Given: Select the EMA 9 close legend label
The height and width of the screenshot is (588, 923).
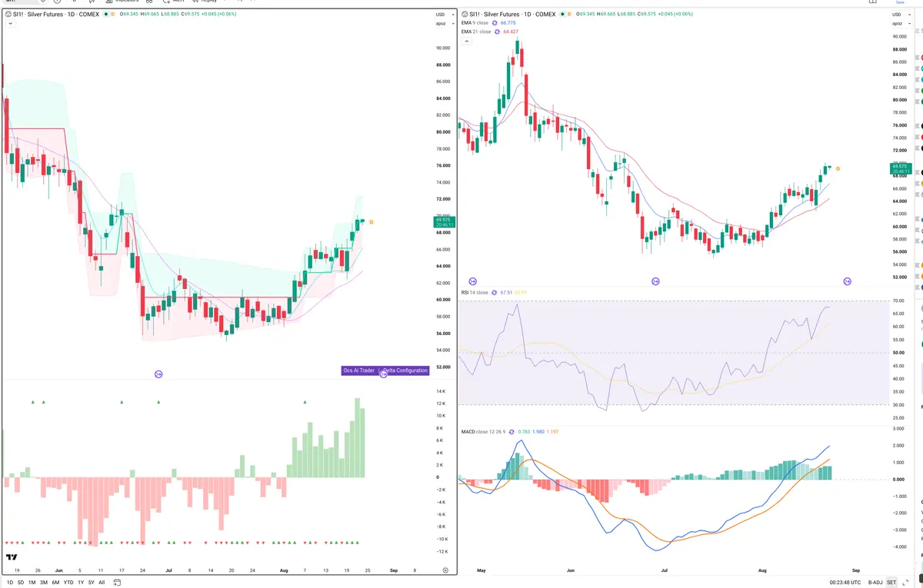Looking at the screenshot, I should click(x=475, y=23).
